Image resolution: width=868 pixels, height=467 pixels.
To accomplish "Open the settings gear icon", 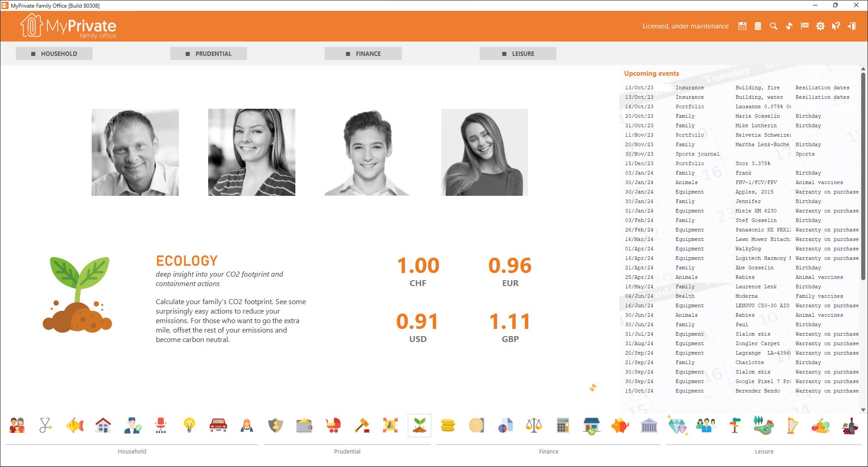I will [x=820, y=26].
